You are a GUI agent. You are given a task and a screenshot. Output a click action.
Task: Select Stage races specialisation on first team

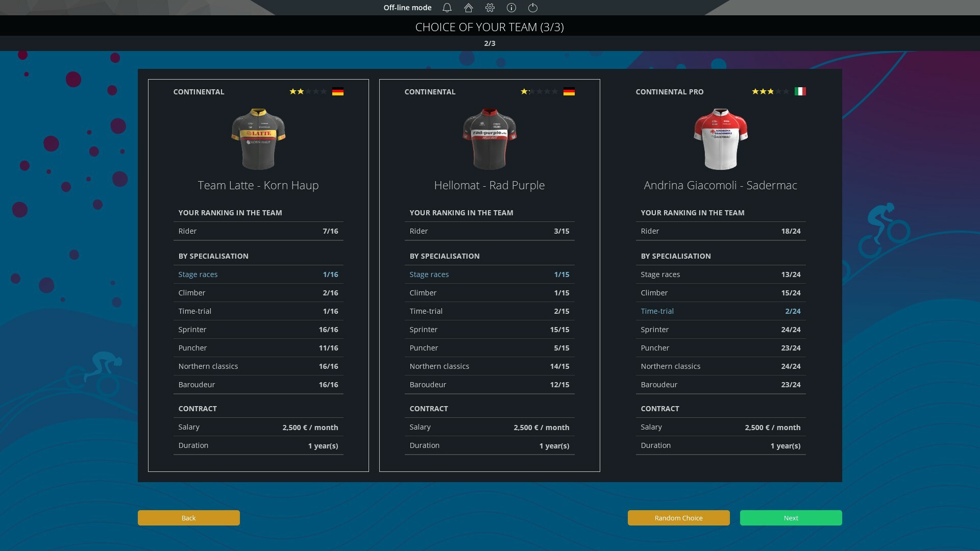tap(198, 274)
